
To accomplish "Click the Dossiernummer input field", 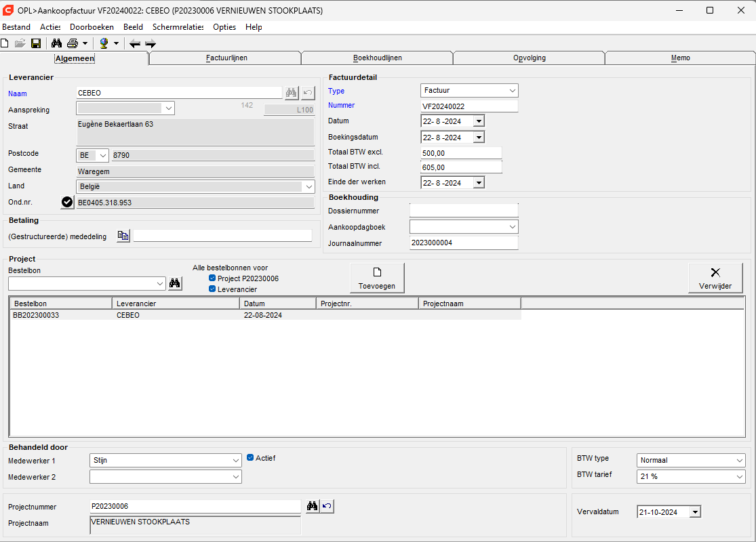I will tap(464, 211).
